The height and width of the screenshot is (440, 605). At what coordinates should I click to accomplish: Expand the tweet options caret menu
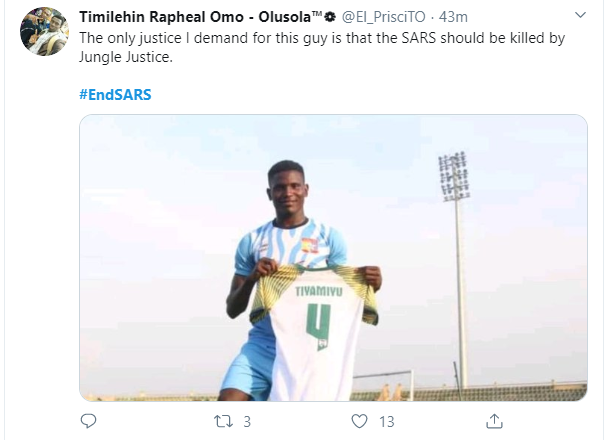(x=581, y=17)
